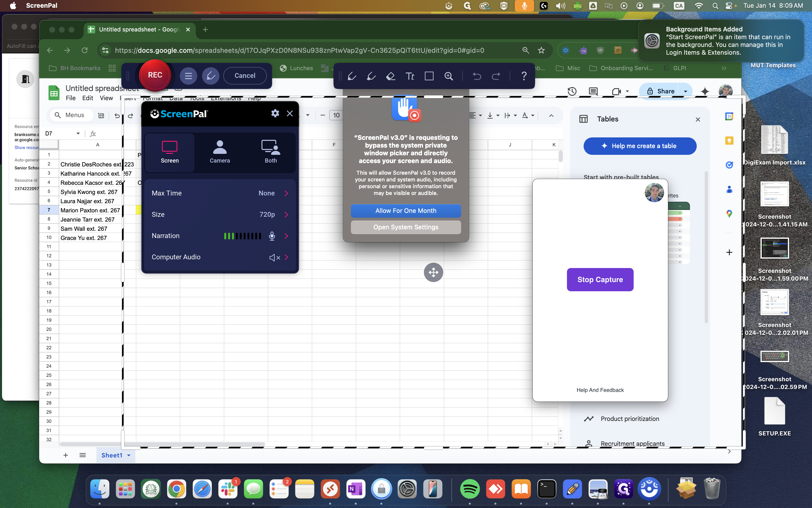
Task: Expand the Computer Audio settings arrow
Action: point(286,257)
